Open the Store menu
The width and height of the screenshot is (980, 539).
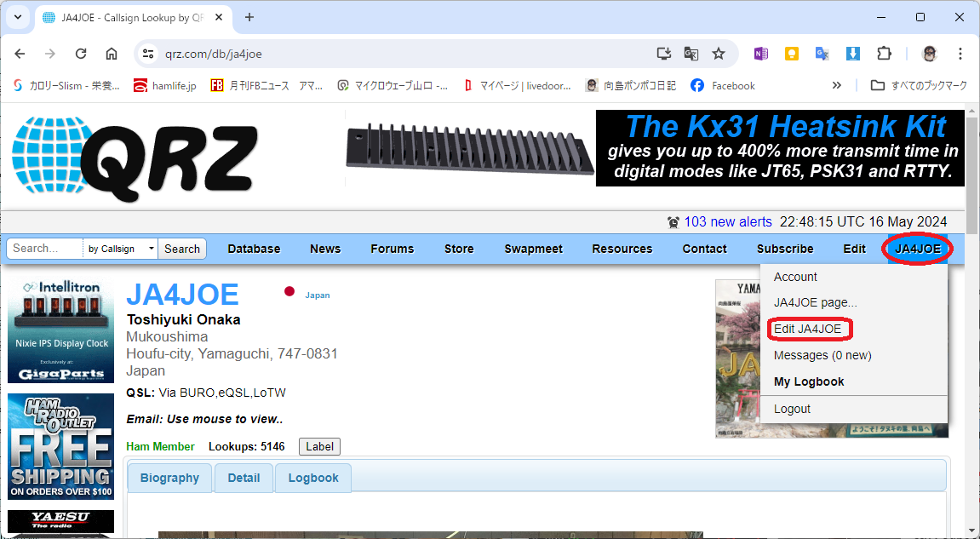click(459, 249)
